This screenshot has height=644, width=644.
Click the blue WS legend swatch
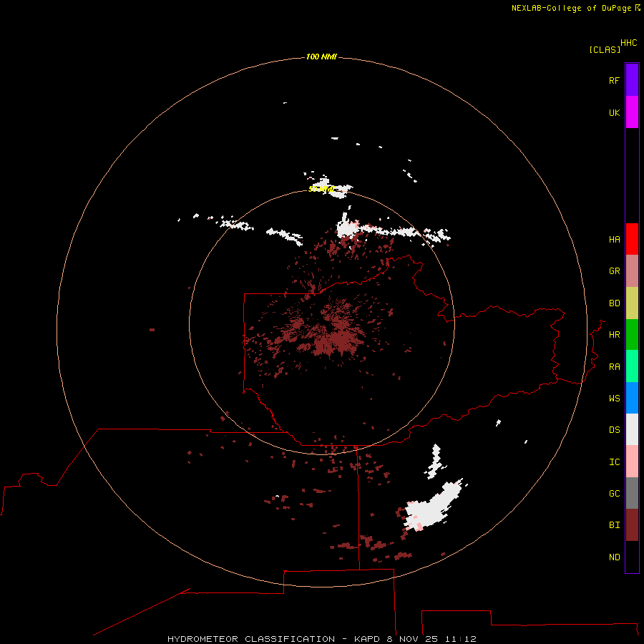(632, 398)
